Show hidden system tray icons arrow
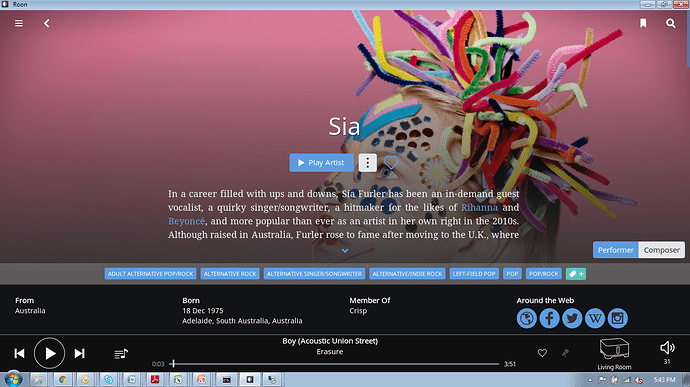Viewport: 690px width, 387px height. point(590,380)
